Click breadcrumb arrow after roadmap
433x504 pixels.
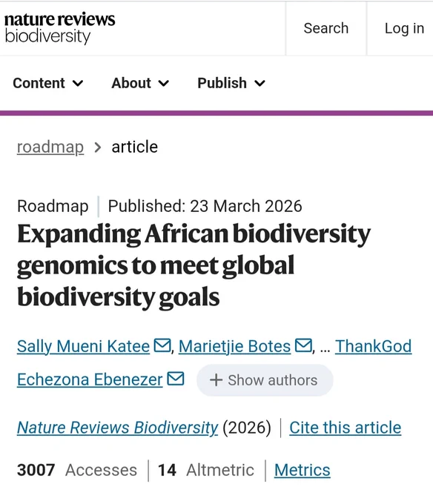pos(98,147)
